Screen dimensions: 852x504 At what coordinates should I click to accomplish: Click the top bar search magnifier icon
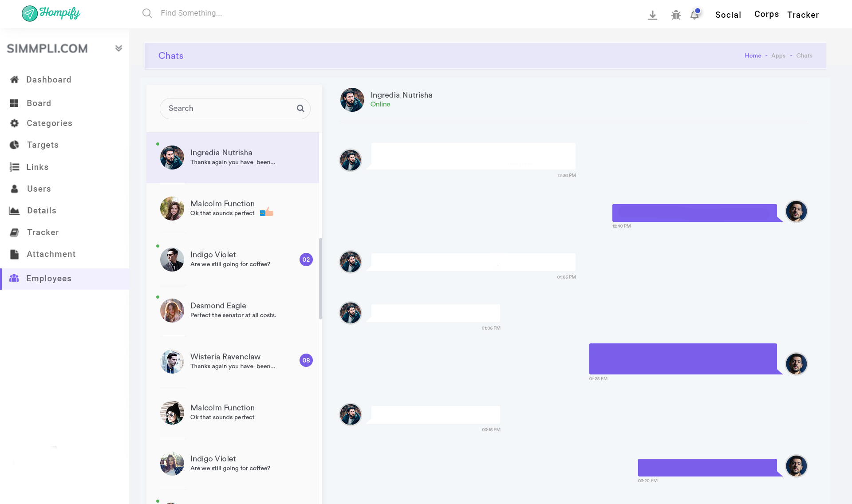pos(147,13)
